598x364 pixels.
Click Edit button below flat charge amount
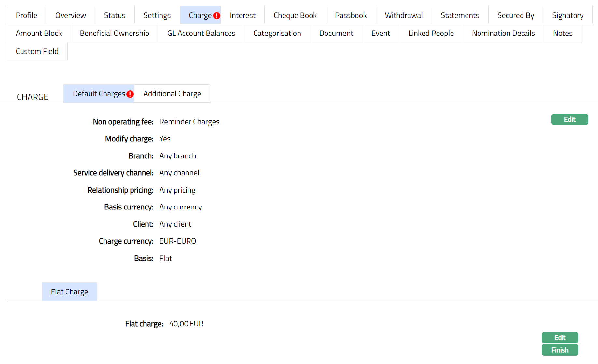pos(560,338)
